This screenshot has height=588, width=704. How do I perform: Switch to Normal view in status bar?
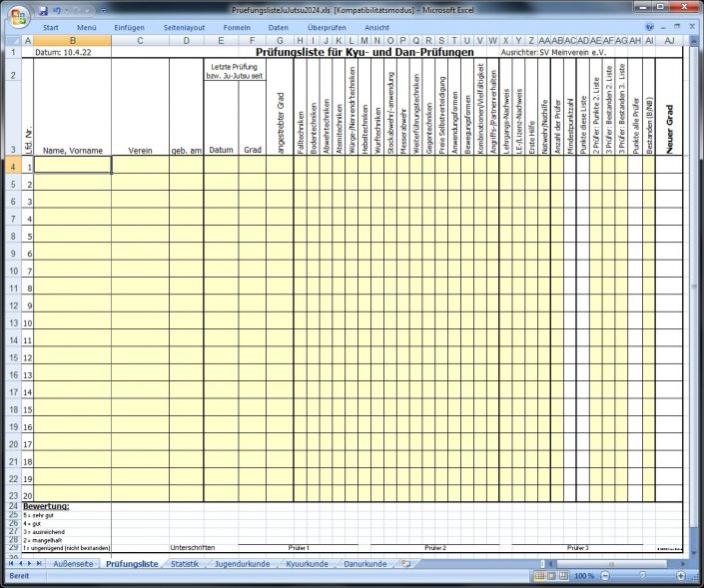pos(539,577)
